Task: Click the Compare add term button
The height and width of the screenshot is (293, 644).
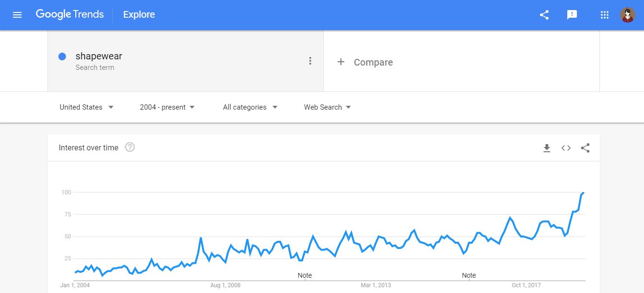Action: (365, 62)
